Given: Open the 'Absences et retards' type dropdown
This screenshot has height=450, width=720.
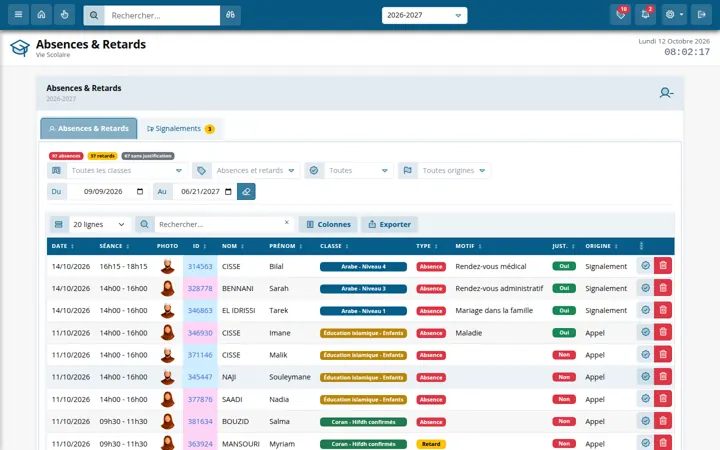Looking at the screenshot, I should point(256,170).
